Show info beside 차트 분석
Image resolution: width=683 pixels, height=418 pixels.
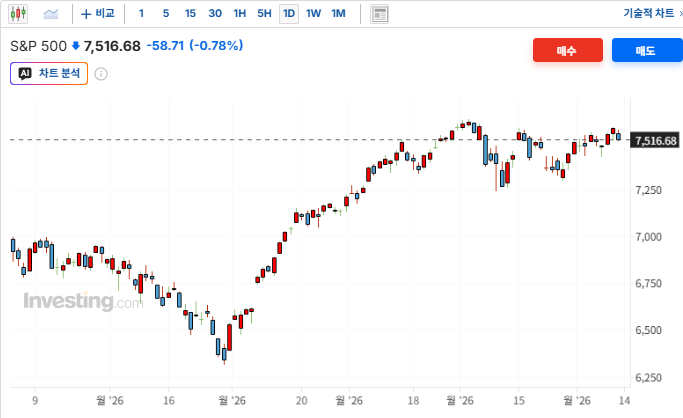click(x=101, y=74)
